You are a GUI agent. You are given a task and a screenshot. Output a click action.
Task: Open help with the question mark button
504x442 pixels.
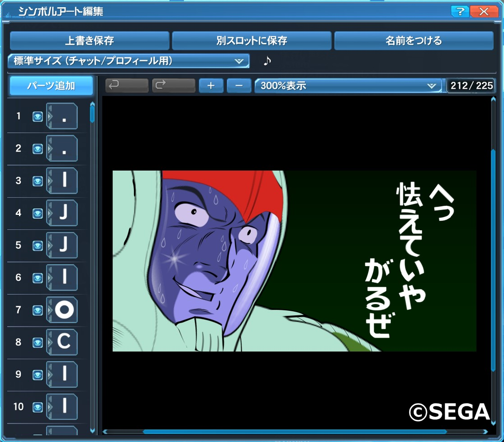(460, 12)
